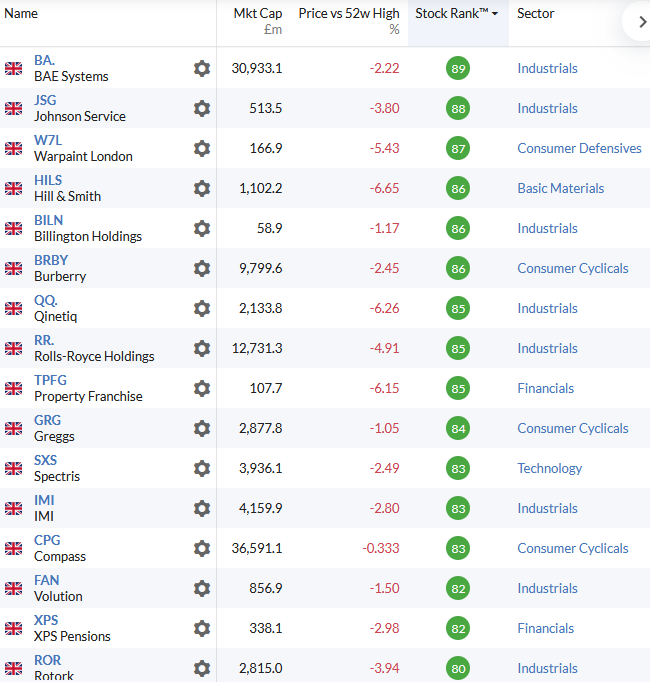Open settings gear for Compass row
The height and width of the screenshot is (682, 650).
202,549
